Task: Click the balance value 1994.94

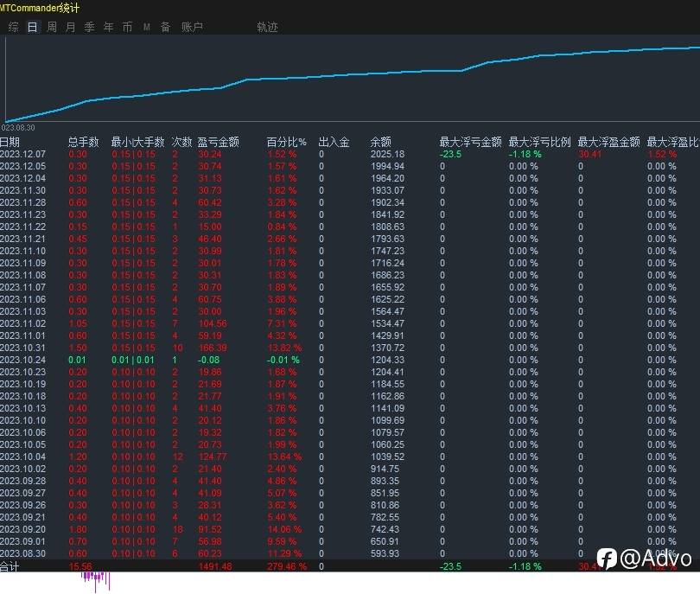Action: [x=387, y=166]
